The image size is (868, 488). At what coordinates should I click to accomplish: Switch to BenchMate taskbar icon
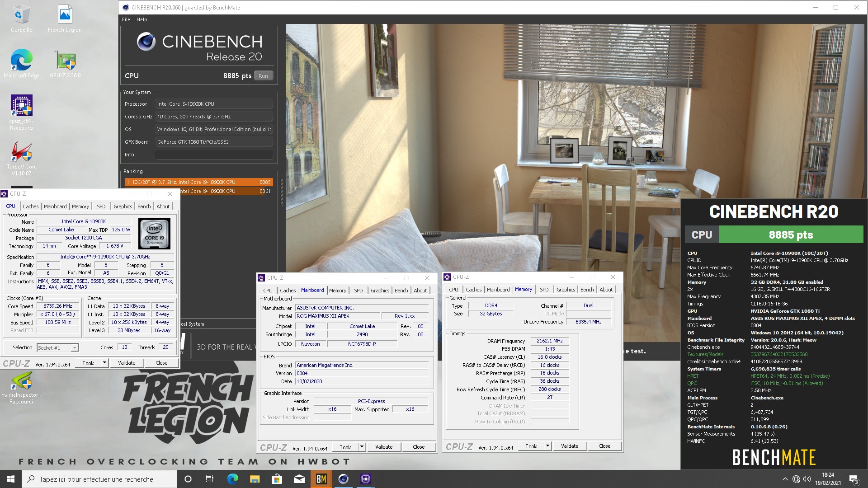point(321,479)
